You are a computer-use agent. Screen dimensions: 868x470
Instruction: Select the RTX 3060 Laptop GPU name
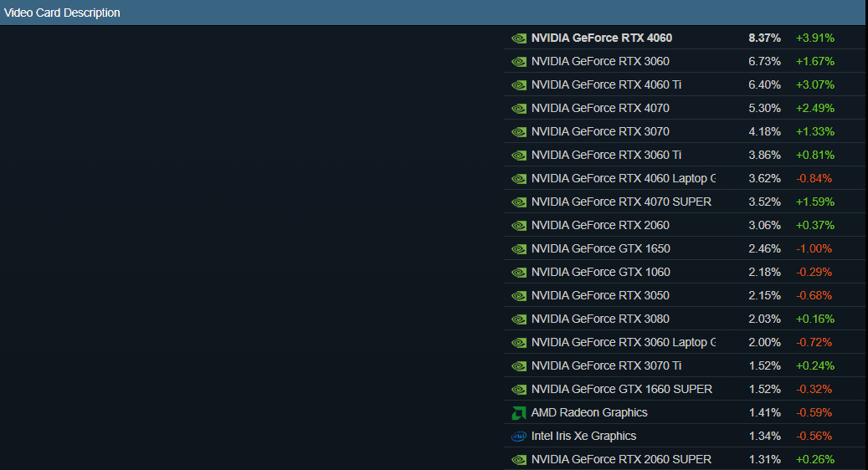[x=624, y=342]
